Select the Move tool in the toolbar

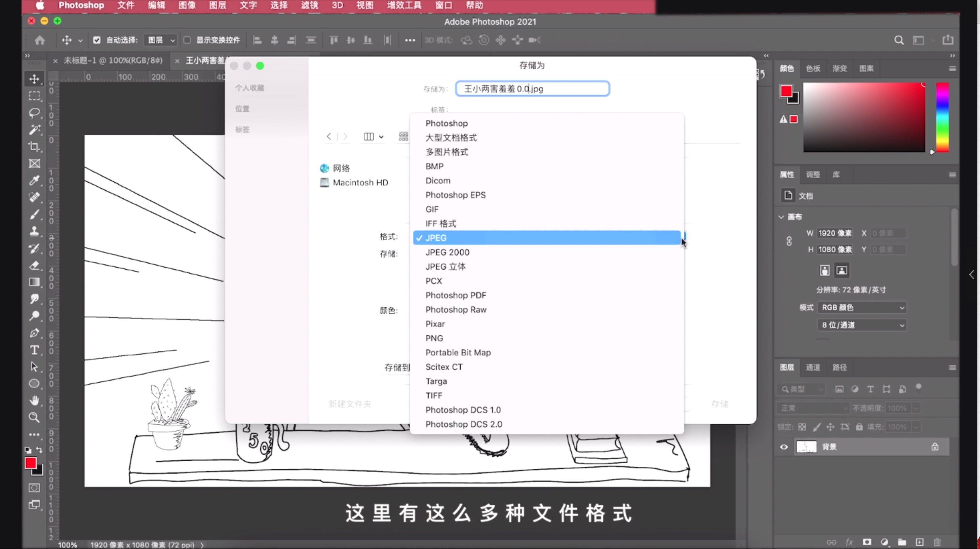click(x=34, y=79)
